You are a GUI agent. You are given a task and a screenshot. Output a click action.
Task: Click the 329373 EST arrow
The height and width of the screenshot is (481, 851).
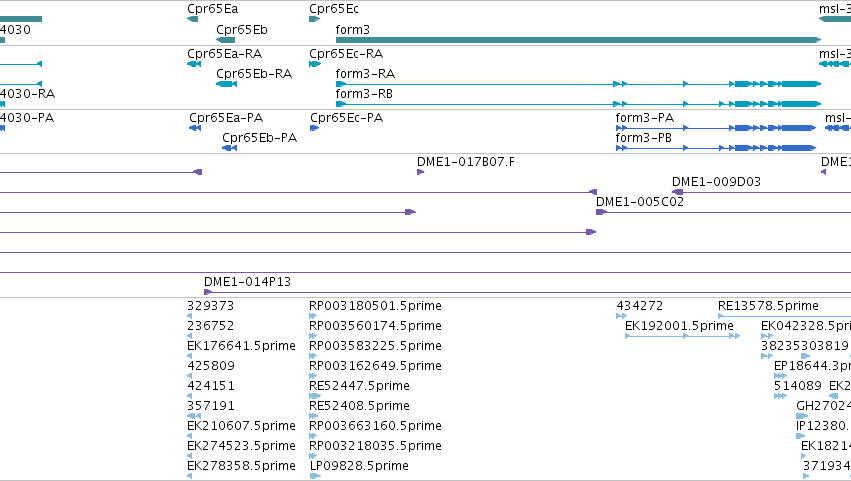click(189, 316)
